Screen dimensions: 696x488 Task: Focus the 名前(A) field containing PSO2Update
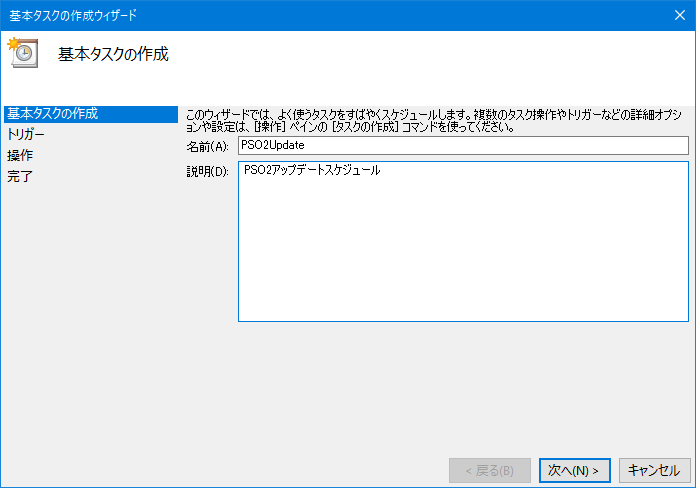463,146
